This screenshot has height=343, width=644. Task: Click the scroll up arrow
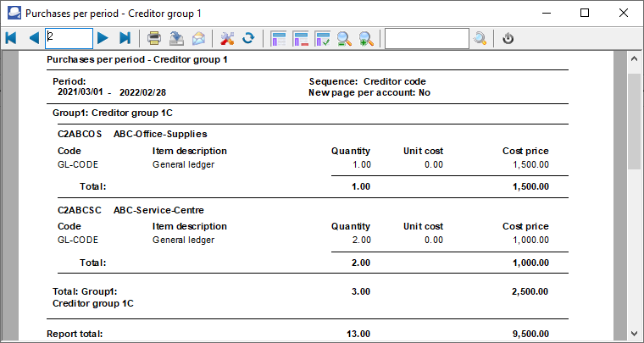click(x=634, y=59)
